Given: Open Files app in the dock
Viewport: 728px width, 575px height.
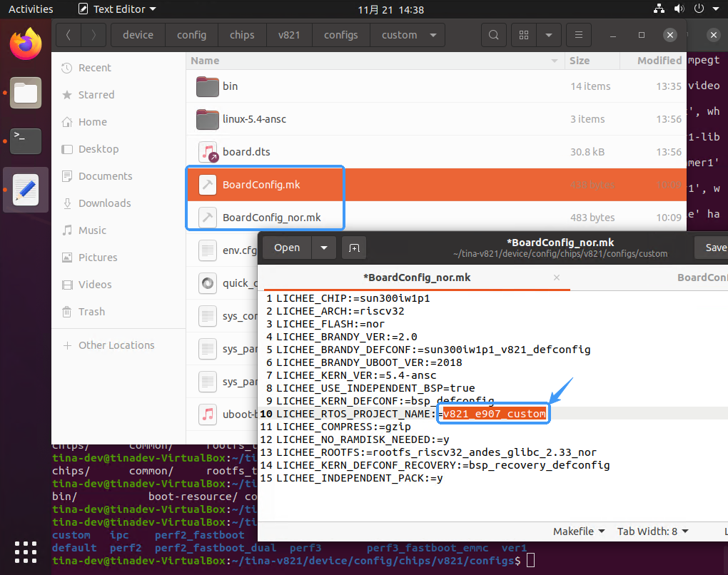Looking at the screenshot, I should click(x=25, y=93).
